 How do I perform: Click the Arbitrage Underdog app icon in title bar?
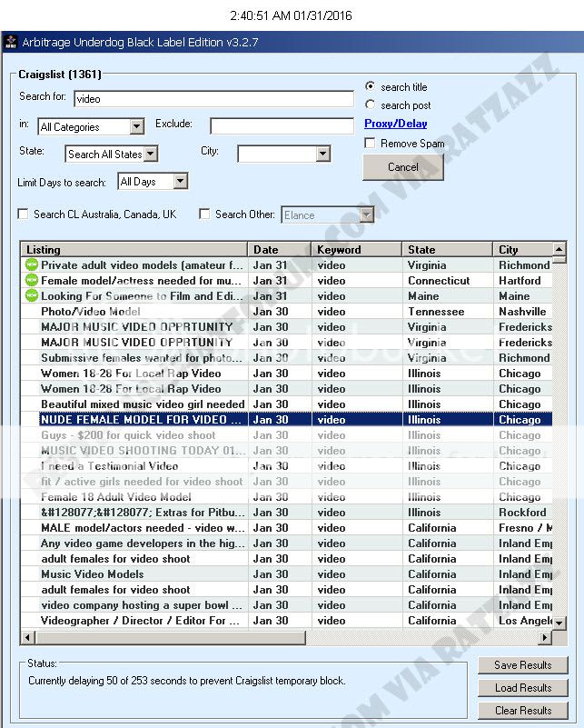pyautogui.click(x=11, y=42)
